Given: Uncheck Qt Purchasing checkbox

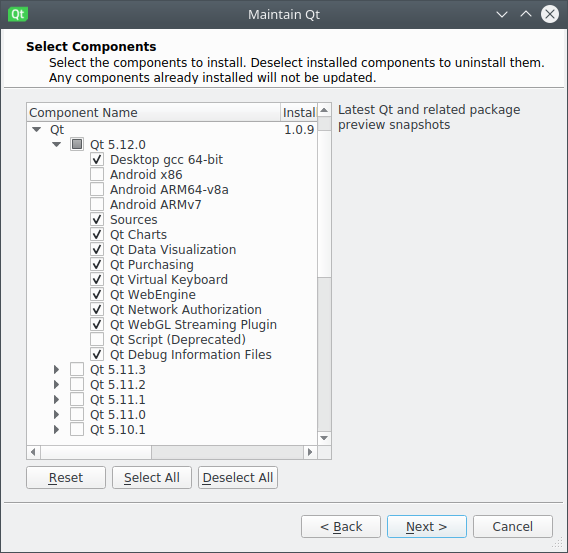Looking at the screenshot, I should tap(97, 264).
